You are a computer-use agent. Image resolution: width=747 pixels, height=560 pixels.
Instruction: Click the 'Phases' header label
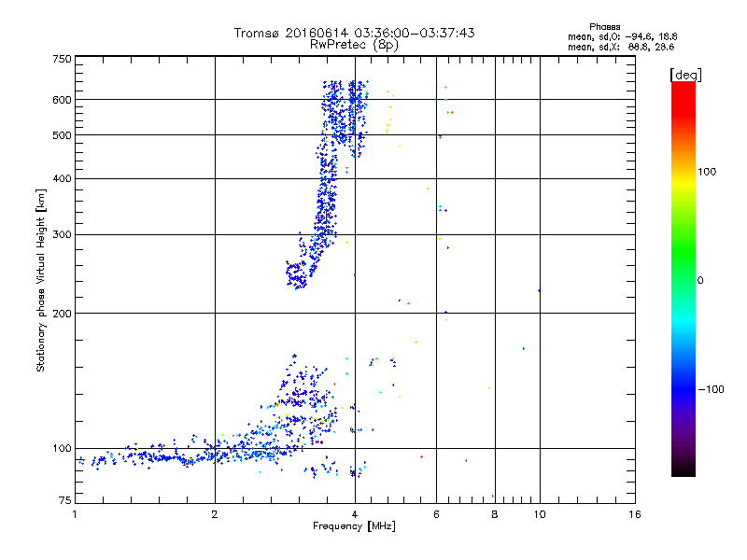(604, 27)
